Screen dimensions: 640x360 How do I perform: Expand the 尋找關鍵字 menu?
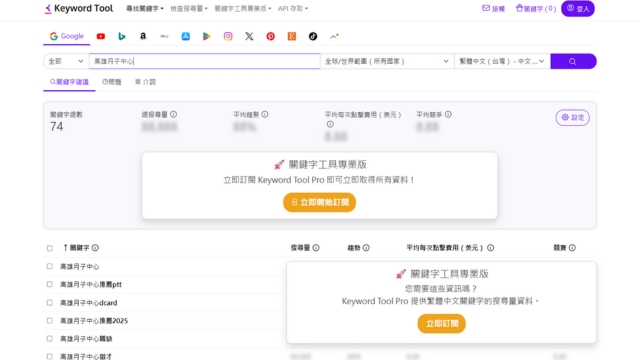[144, 9]
